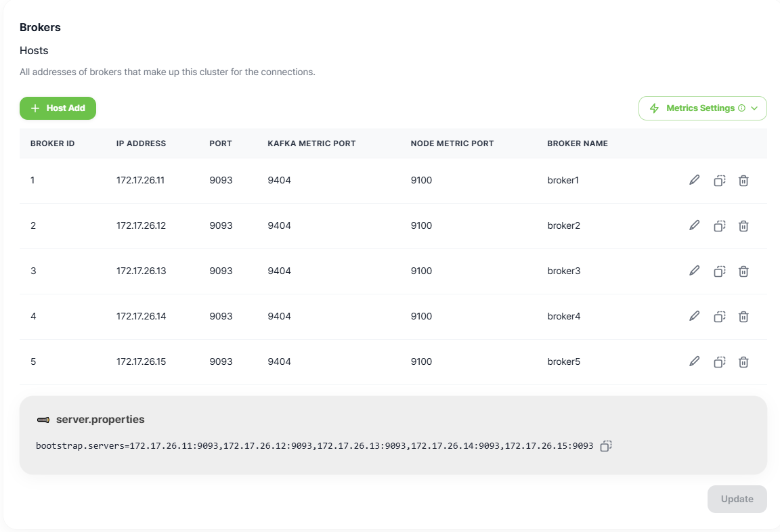Copy the broker4 row entry
Screen dimensions: 780x532
tap(719, 316)
